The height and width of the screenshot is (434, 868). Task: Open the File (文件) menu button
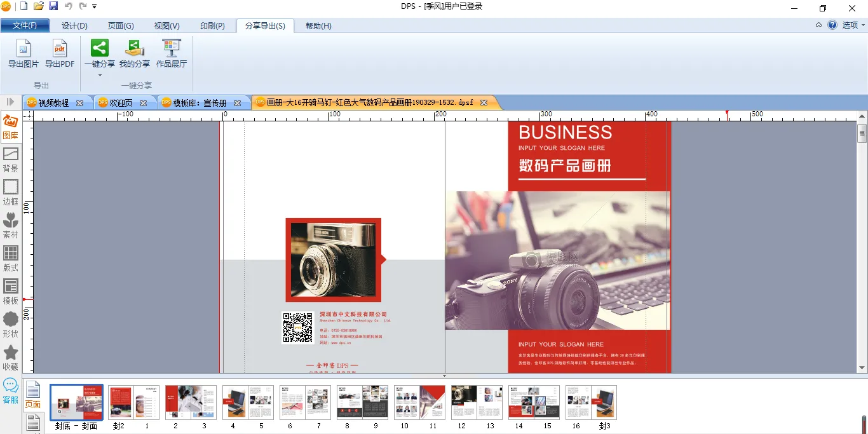click(x=25, y=26)
